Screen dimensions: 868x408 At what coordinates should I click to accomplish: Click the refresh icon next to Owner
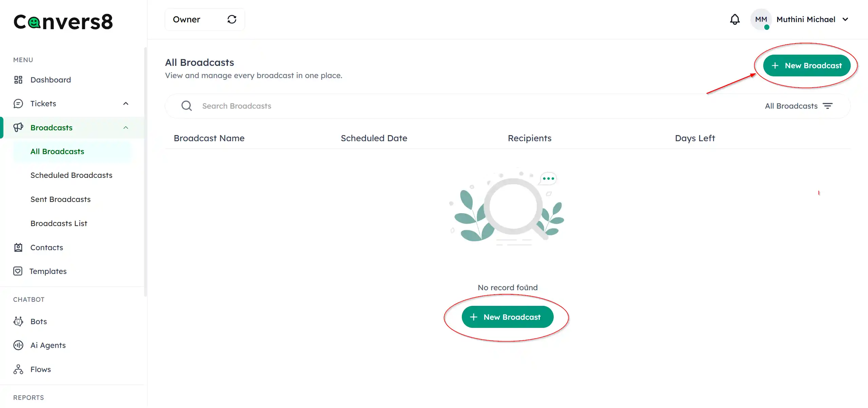click(x=232, y=19)
